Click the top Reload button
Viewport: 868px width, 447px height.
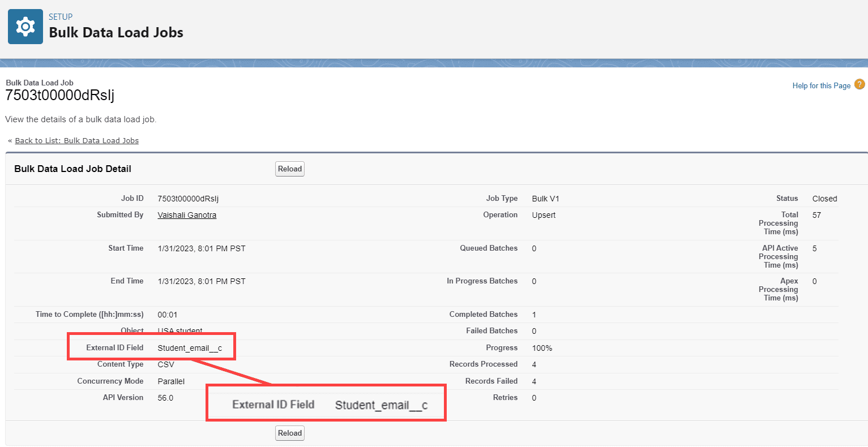289,169
